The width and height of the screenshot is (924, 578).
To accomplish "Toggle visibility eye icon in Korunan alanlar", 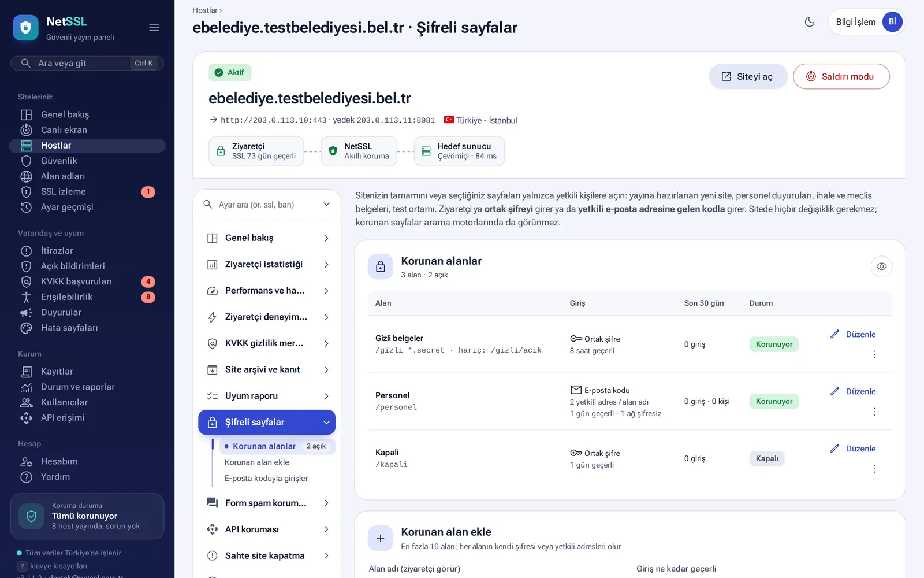I will click(881, 266).
